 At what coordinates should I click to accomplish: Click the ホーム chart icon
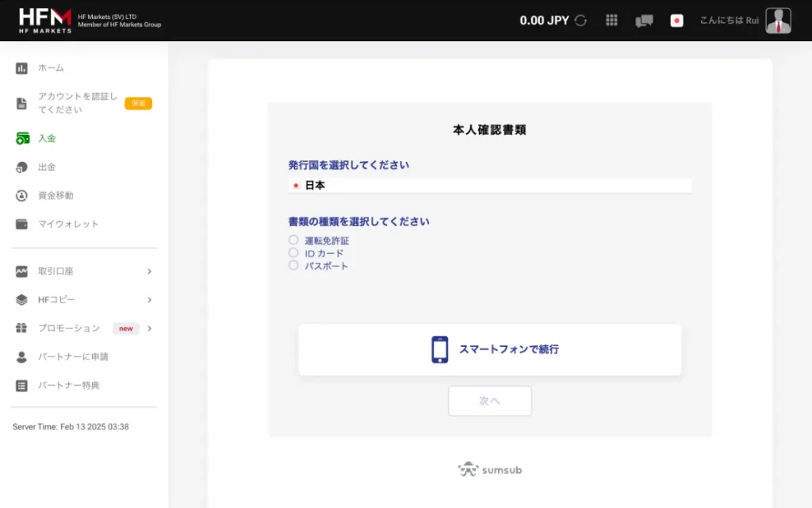21,68
